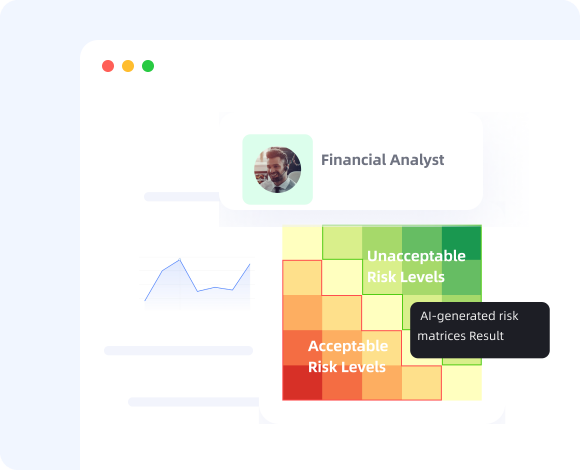
Task: Click the green maximize window dot
Action: pyautogui.click(x=148, y=66)
